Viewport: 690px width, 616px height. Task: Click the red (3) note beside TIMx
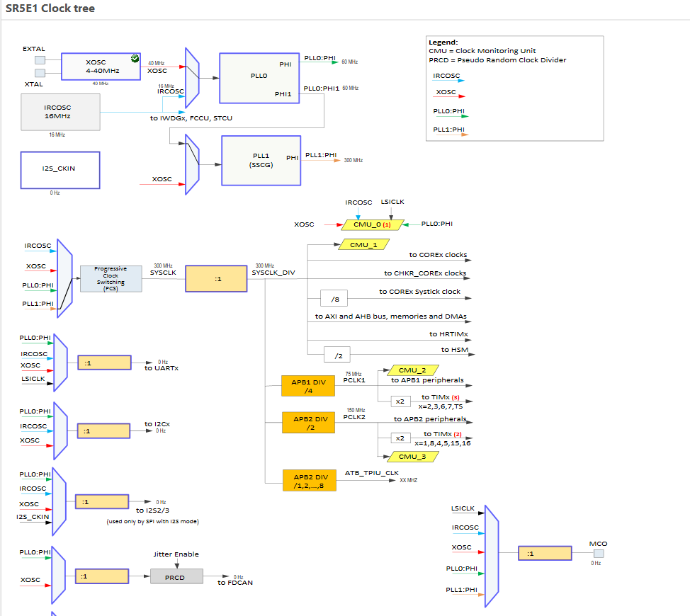pyautogui.click(x=456, y=397)
